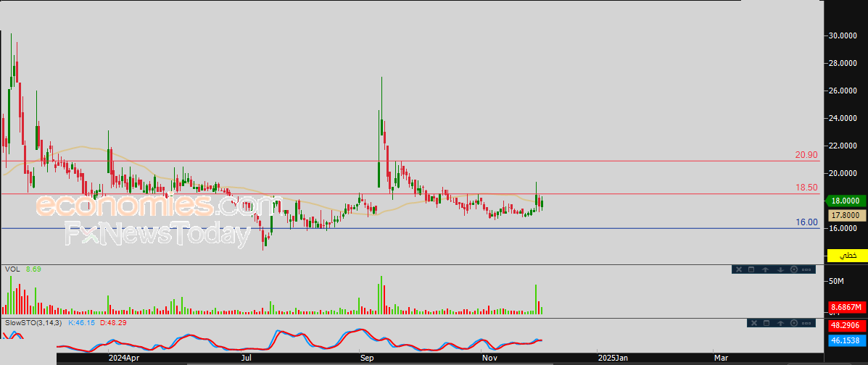Screen dimensions: 868x365
Task: Maximize the SlowSTO indicator panel
Action: point(766,323)
